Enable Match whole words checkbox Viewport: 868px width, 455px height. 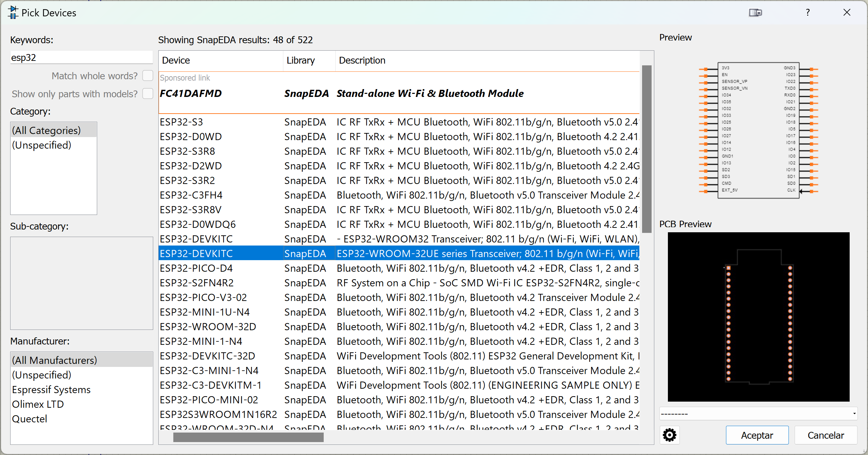click(x=148, y=75)
